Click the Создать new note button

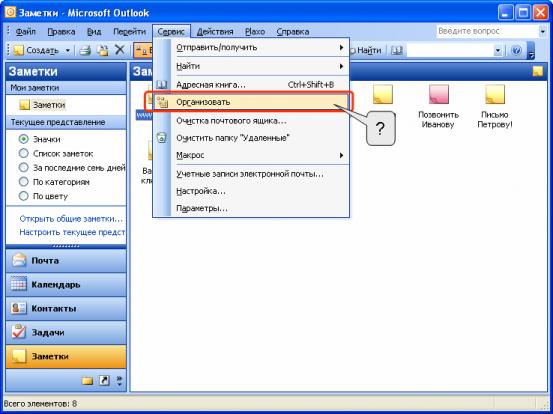click(36, 50)
